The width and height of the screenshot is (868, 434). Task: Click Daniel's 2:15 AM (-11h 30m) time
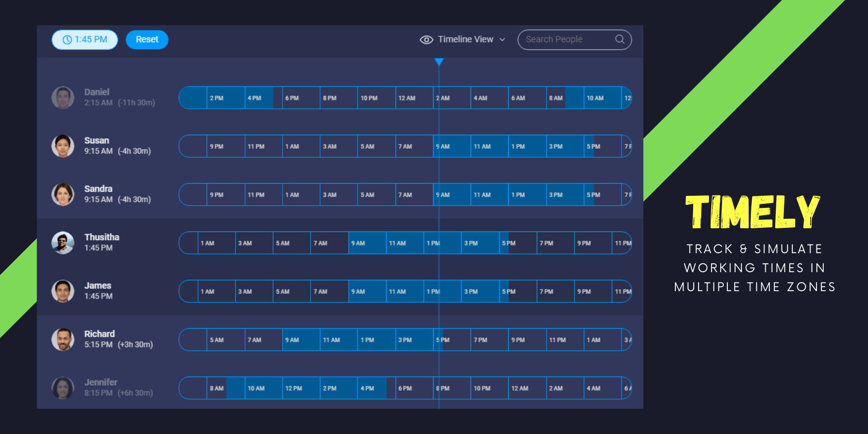click(119, 103)
